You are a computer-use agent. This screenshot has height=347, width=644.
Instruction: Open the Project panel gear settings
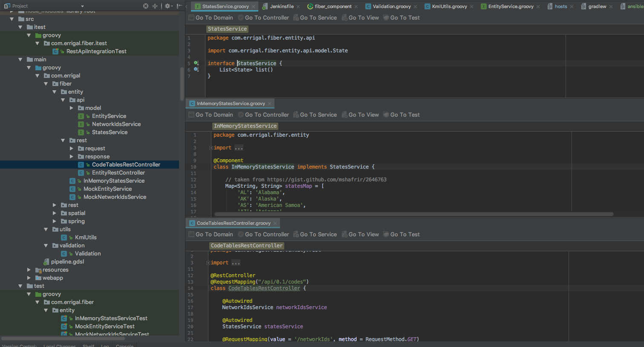point(167,6)
